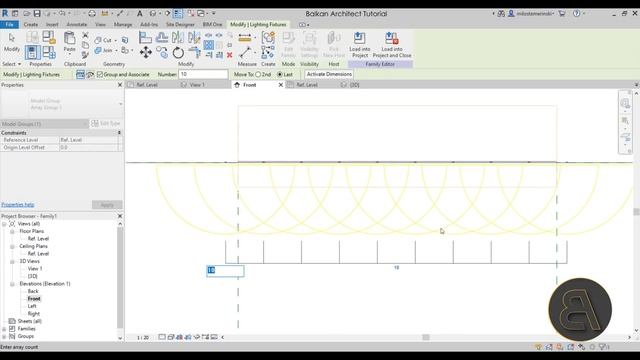Switch to the {3D} view tab
Image resolution: width=640 pixels, height=360 pixels.
pyautogui.click(x=354, y=85)
